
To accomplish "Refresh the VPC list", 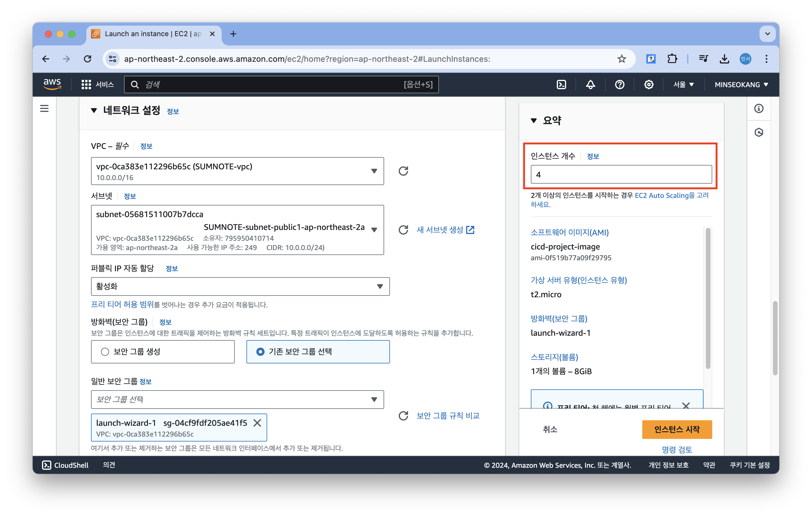I will 403,171.
